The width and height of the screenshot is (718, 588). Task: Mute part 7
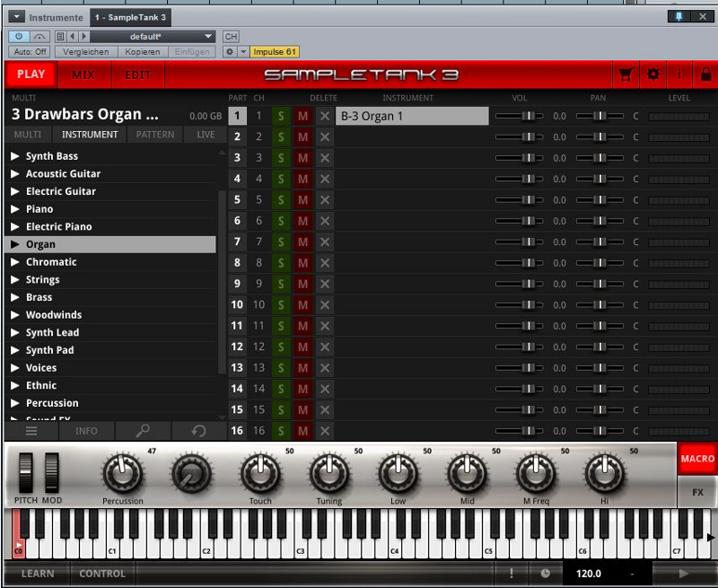302,242
